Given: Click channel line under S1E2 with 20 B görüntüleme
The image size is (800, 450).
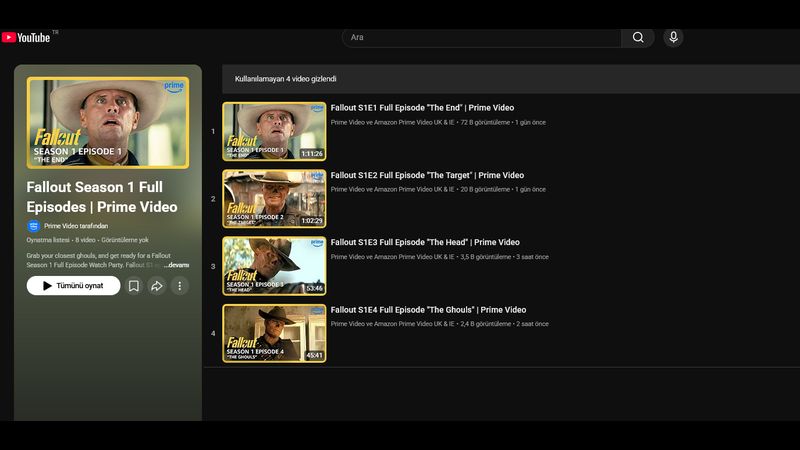Looking at the screenshot, I should coord(438,189).
